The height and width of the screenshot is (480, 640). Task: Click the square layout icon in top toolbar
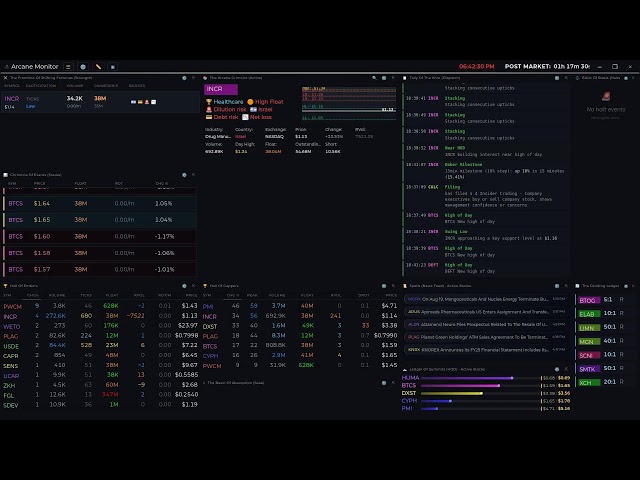(113, 67)
